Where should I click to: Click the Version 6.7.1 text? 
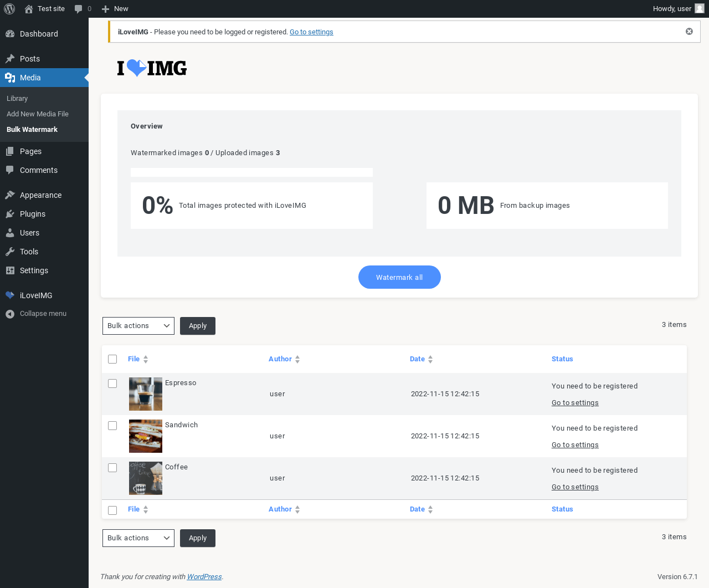677,577
